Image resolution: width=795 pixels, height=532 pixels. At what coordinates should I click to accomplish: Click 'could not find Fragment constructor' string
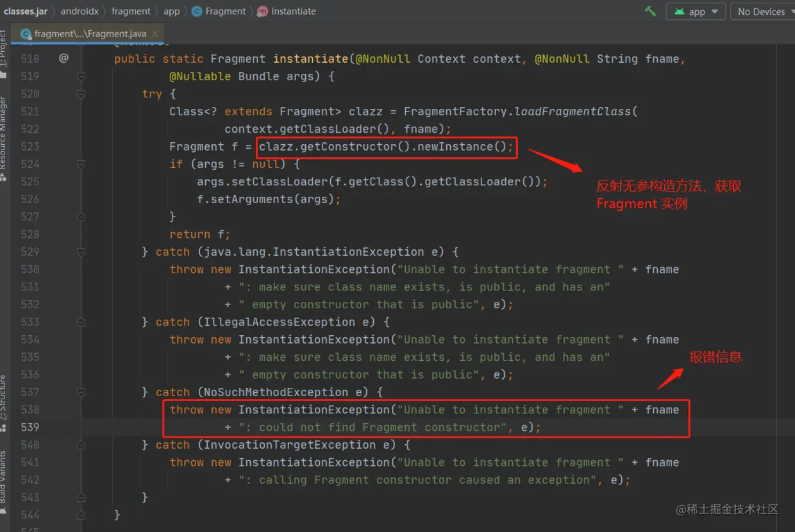372,428
